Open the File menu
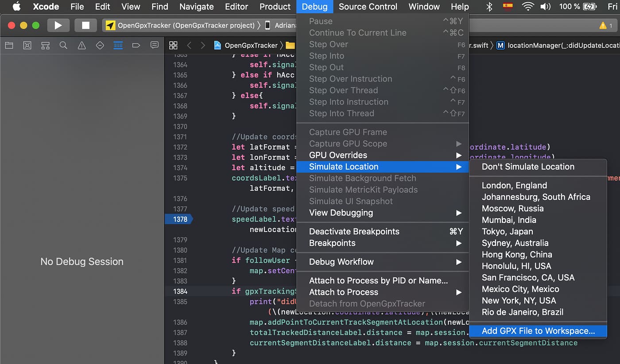 pyautogui.click(x=77, y=6)
